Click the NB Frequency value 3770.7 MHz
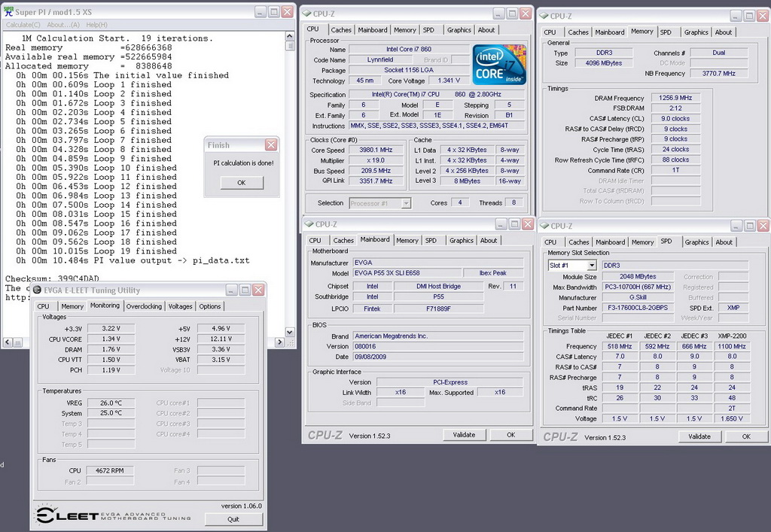Screen dimensions: 771x532 coord(718,73)
